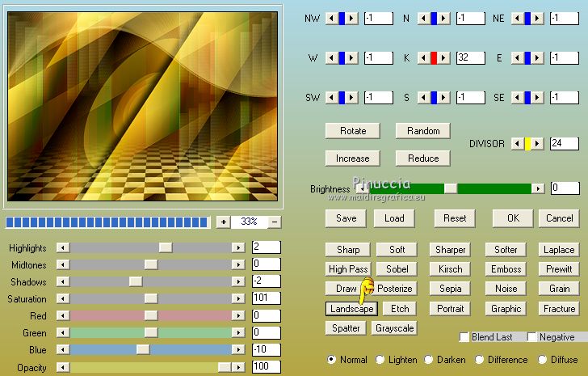588x376 pixels.
Task: Increase the DIVISOR with right arrow
Action: 537,143
